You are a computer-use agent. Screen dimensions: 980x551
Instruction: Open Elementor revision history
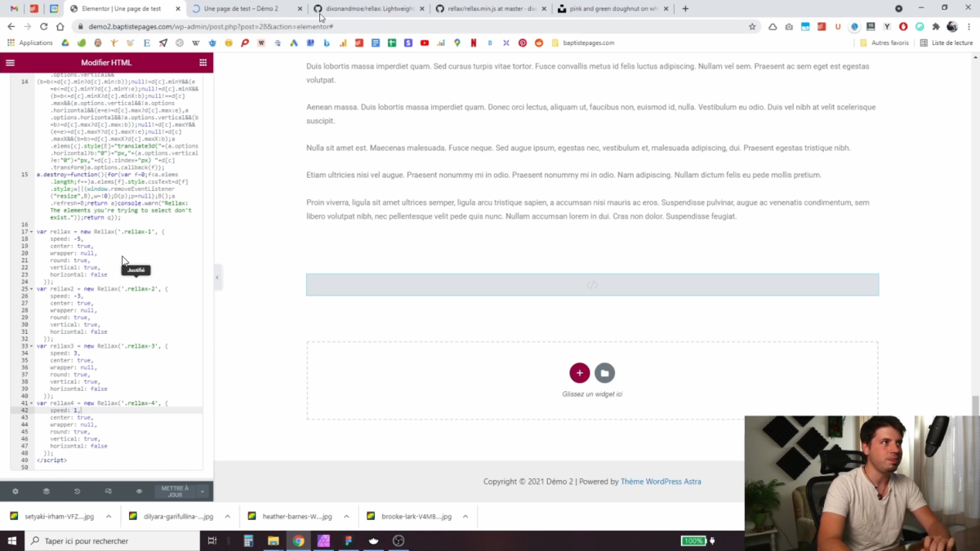pyautogui.click(x=77, y=491)
